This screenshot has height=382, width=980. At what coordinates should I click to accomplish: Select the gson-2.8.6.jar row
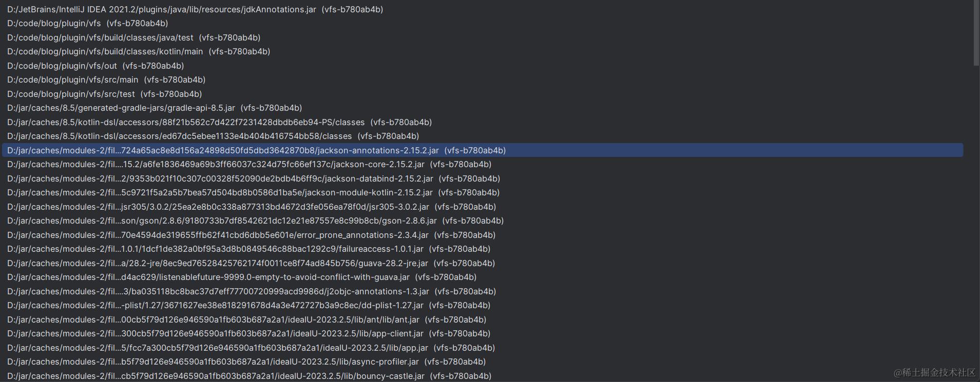click(483, 220)
